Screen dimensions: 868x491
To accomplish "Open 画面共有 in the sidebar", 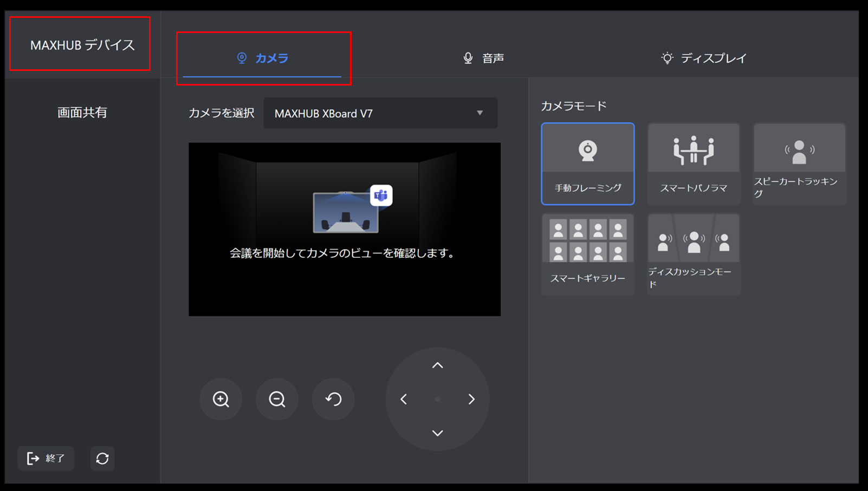I will tap(82, 113).
